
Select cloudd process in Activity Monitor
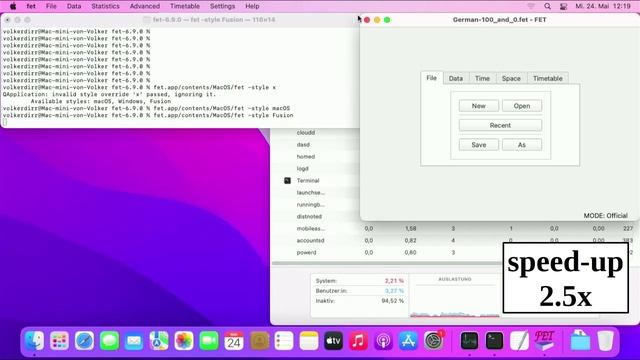(315, 133)
